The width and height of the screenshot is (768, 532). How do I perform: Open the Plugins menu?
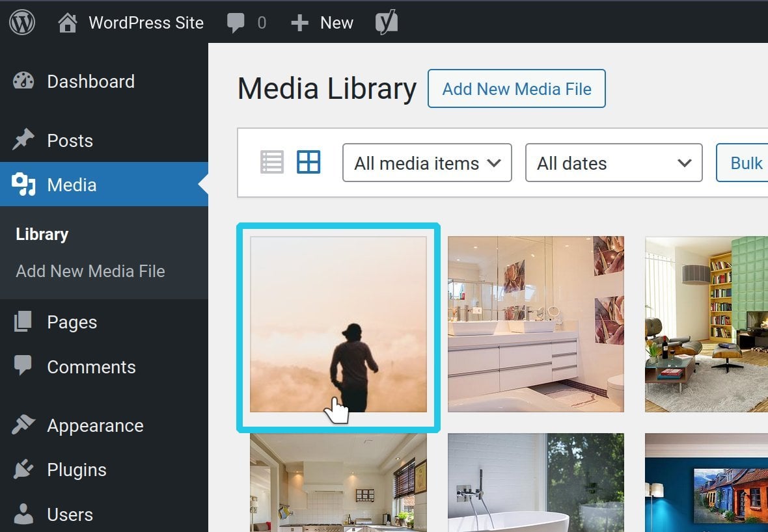[x=76, y=470]
